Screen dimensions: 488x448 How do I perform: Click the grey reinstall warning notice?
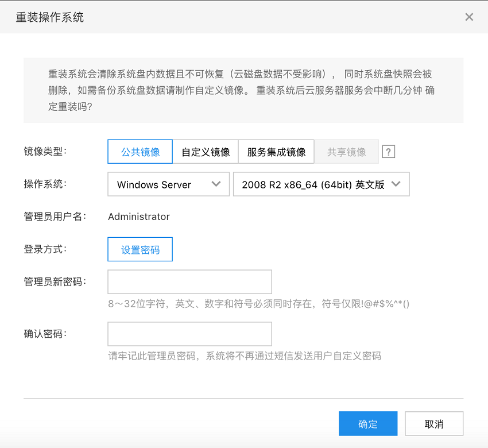243,91
